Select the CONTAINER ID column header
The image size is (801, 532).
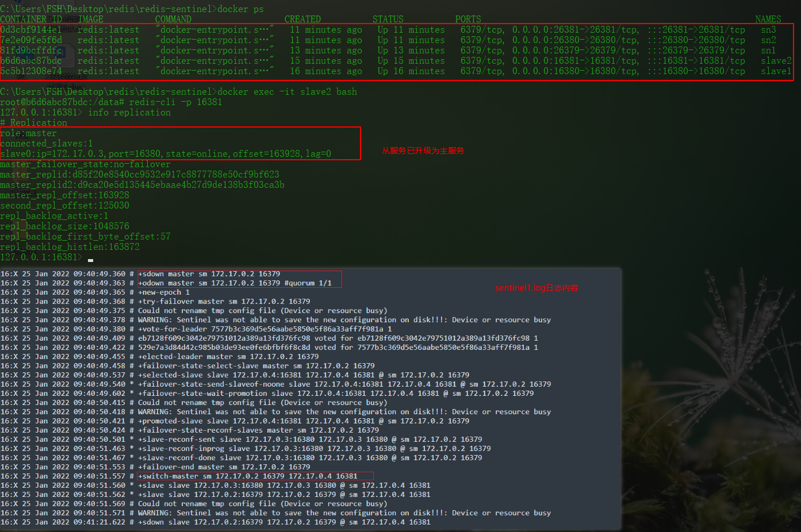[x=32, y=20]
